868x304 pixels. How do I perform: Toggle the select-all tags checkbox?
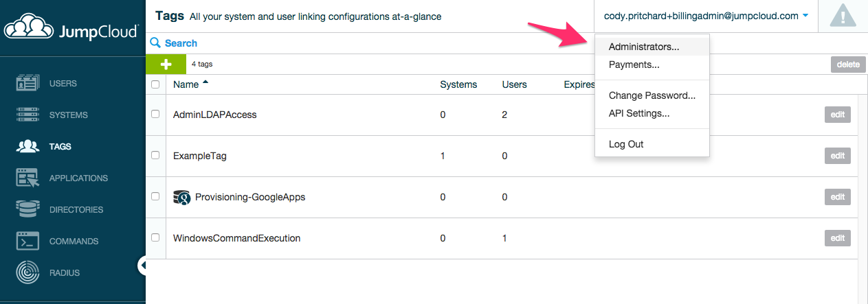click(x=155, y=84)
